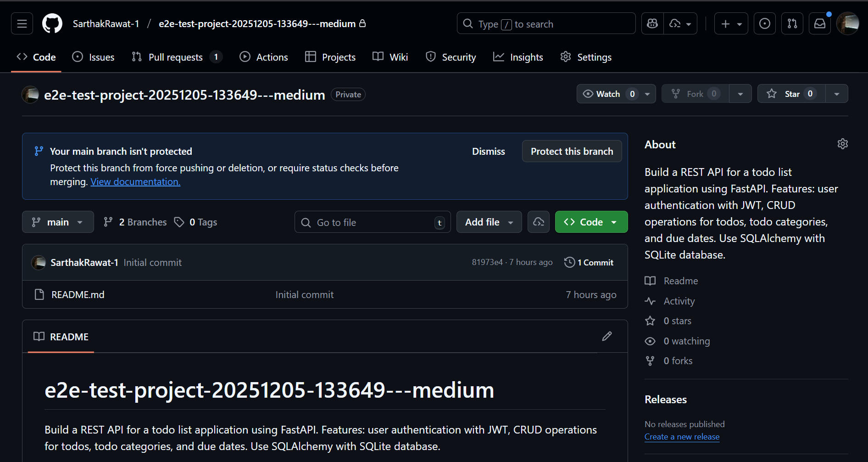Edit About details with the gear icon
This screenshot has height=462, width=868.
coord(843,144)
